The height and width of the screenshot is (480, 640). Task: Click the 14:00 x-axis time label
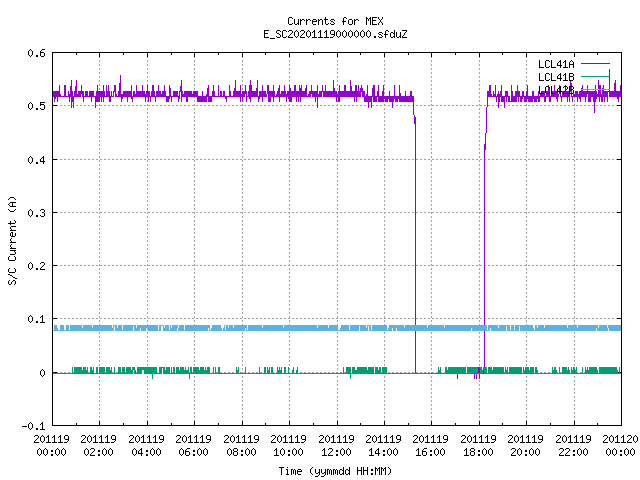(383, 452)
